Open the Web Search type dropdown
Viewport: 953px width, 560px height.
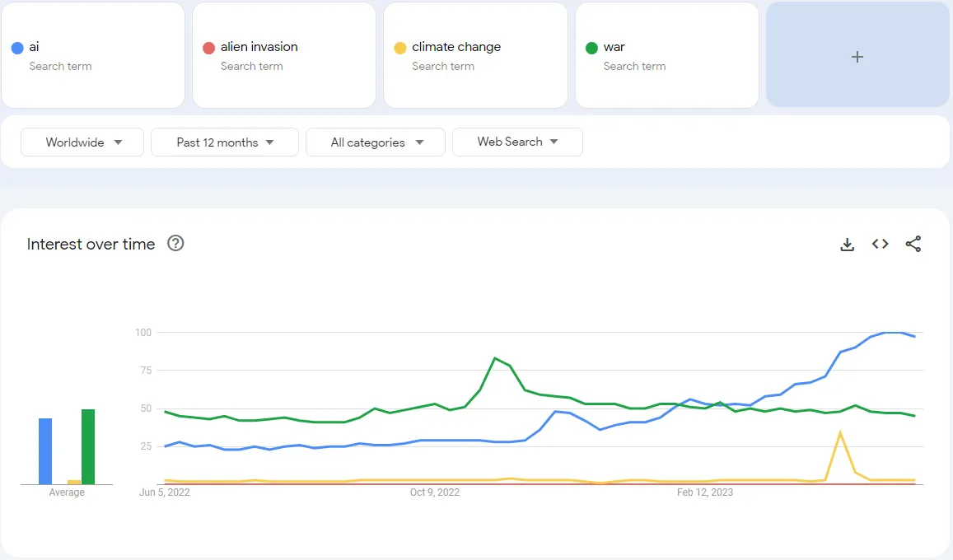pos(517,142)
